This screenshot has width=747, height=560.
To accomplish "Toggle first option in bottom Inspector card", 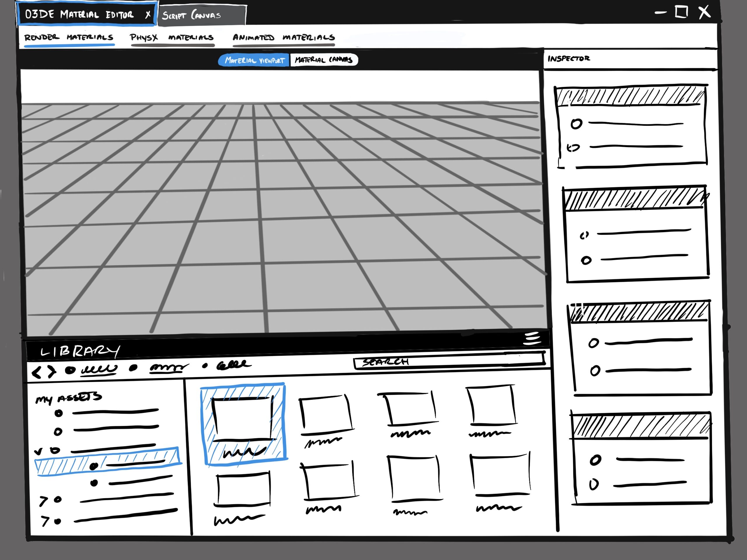I will pyautogui.click(x=595, y=460).
